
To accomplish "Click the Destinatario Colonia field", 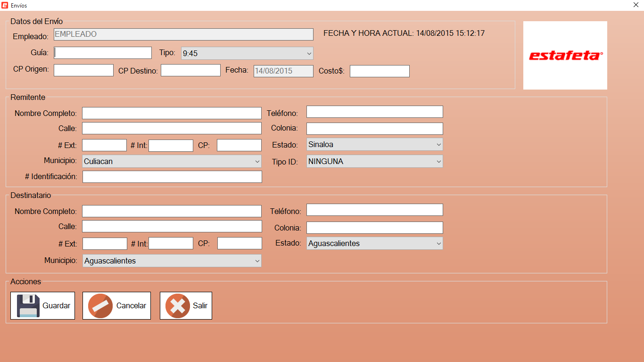I will [x=374, y=228].
